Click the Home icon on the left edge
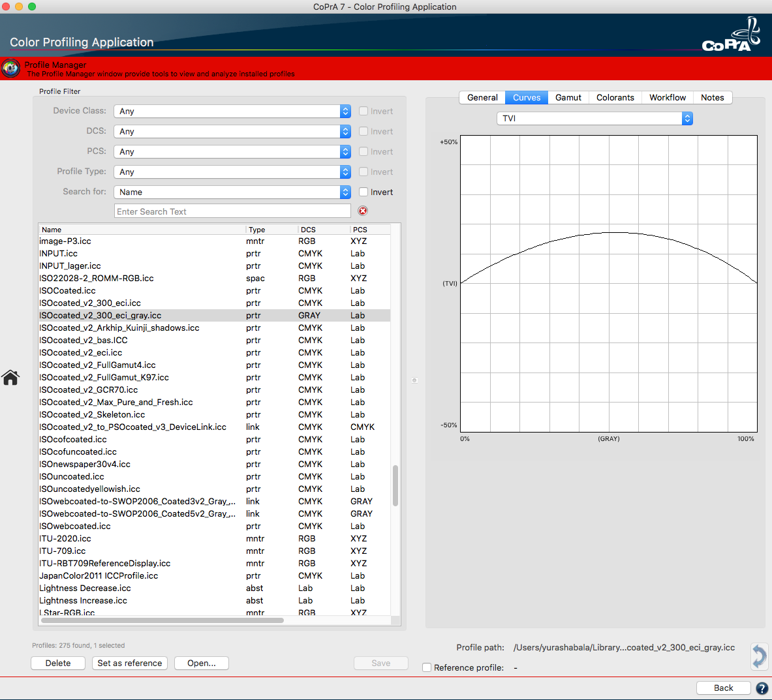 pos(10,378)
